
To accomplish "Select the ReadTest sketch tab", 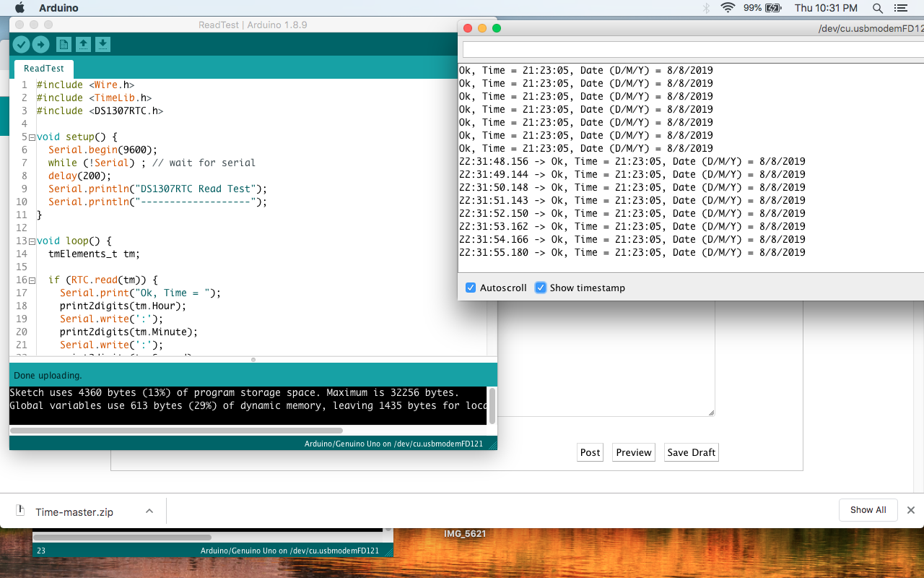I will coord(44,69).
